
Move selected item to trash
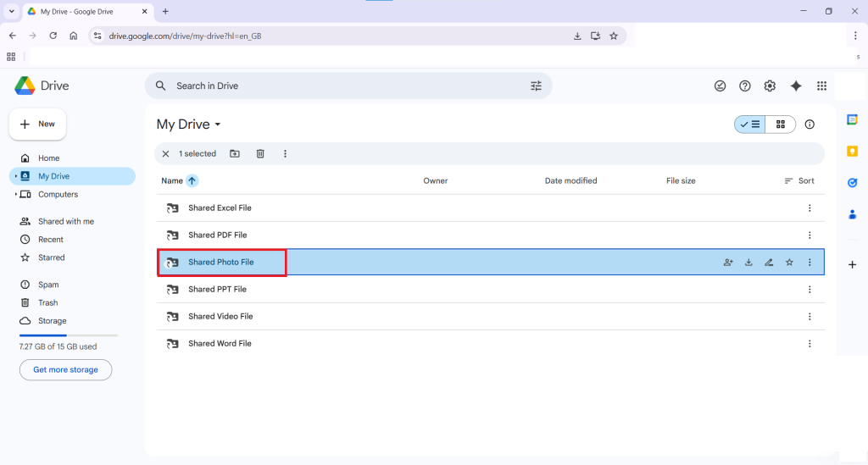click(260, 154)
